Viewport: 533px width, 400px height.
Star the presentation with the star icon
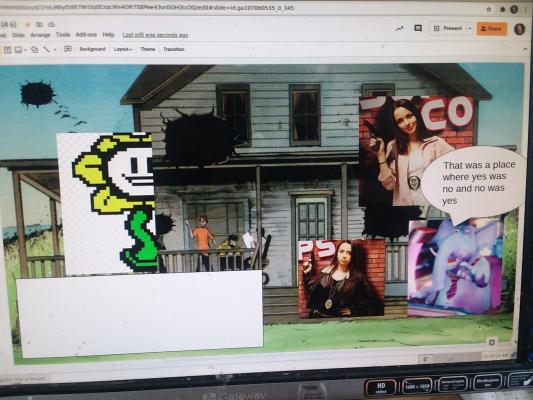28,24
